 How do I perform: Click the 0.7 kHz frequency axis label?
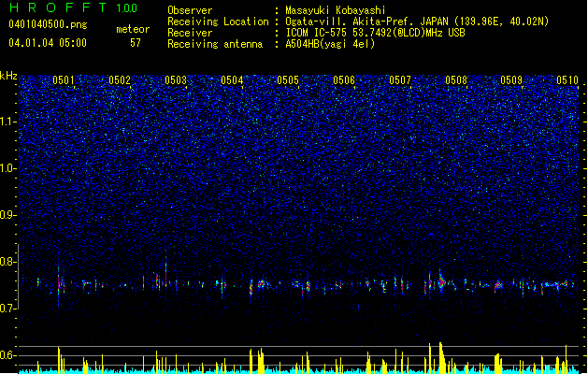click(x=8, y=309)
